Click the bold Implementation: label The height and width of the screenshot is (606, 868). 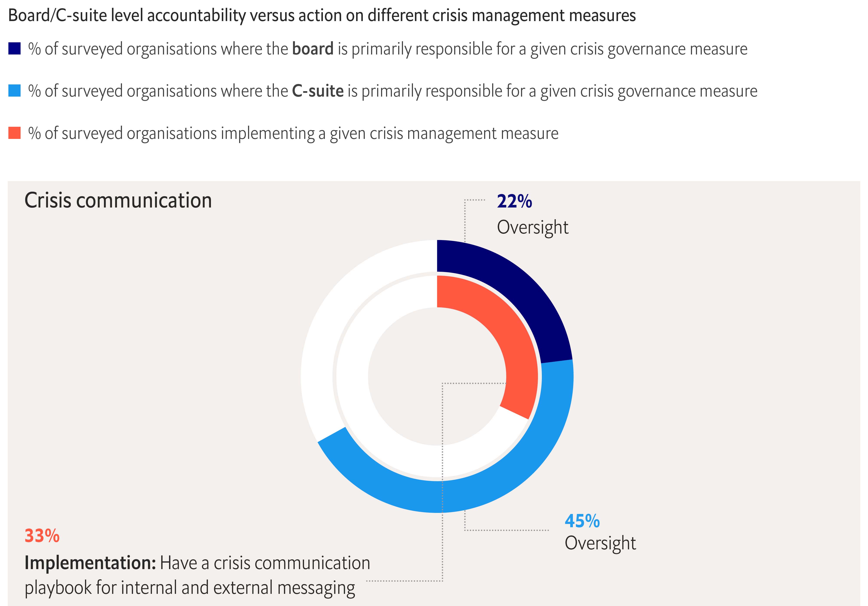(x=90, y=563)
